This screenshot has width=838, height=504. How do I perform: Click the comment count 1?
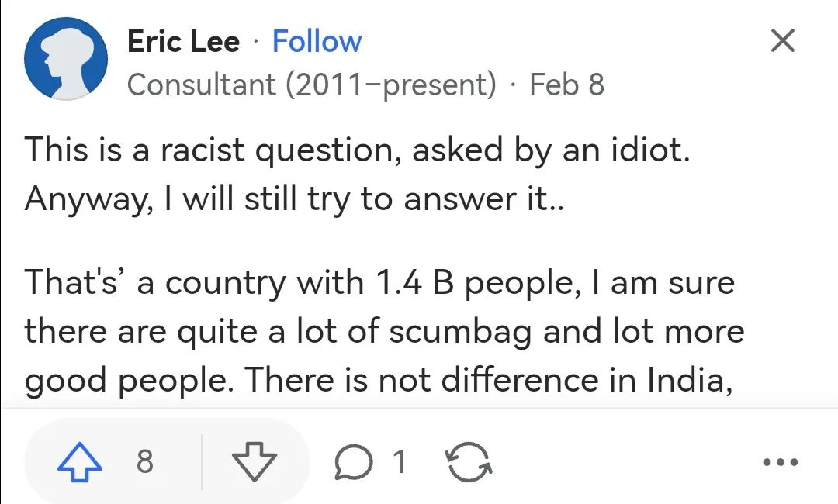[399, 463]
